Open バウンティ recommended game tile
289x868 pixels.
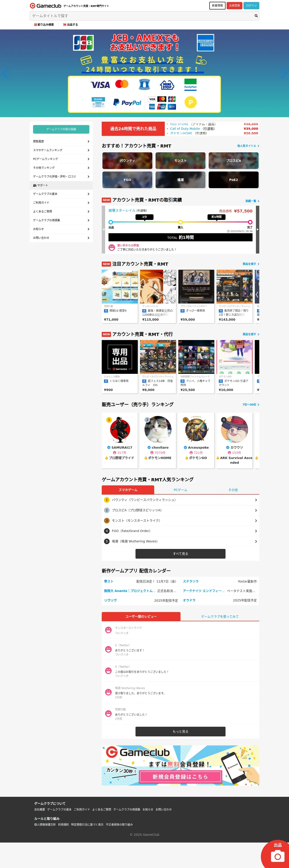(x=128, y=161)
